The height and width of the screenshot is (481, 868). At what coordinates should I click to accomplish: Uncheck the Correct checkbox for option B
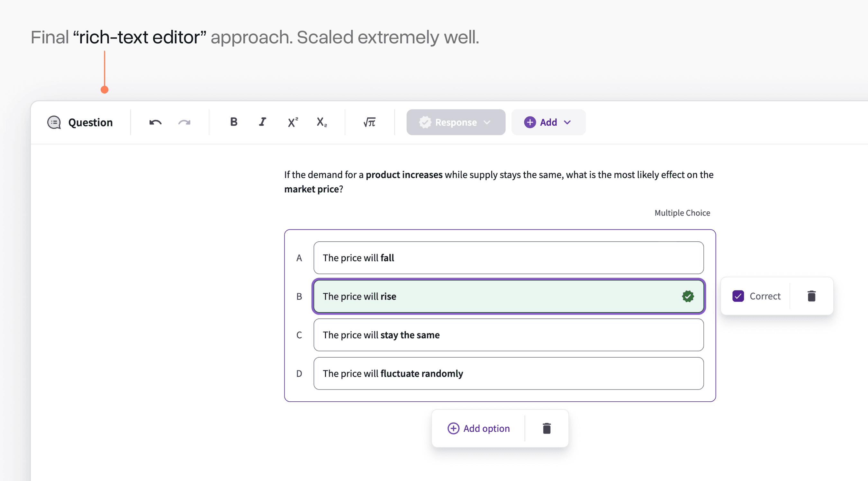pyautogui.click(x=738, y=296)
